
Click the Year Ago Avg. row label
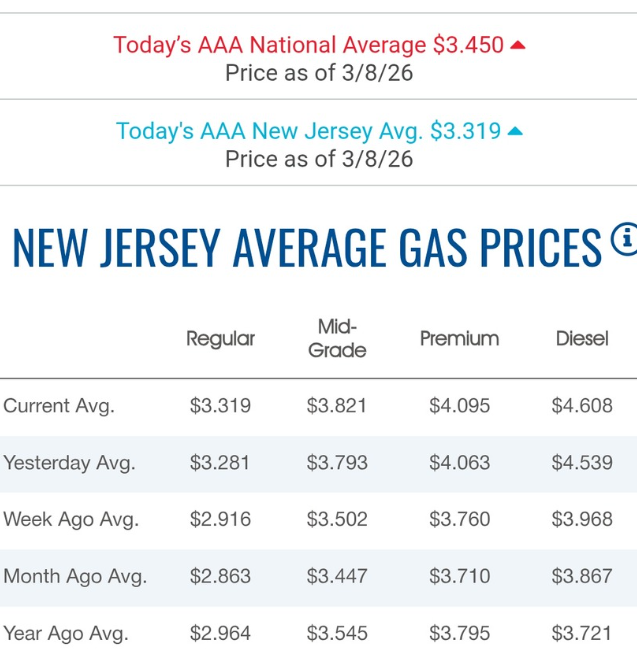click(x=66, y=633)
